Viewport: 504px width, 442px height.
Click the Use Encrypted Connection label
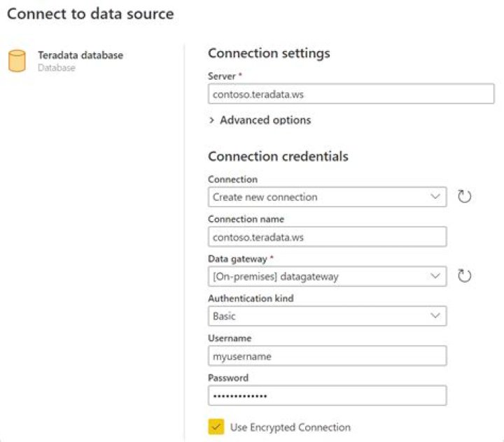[x=290, y=427]
